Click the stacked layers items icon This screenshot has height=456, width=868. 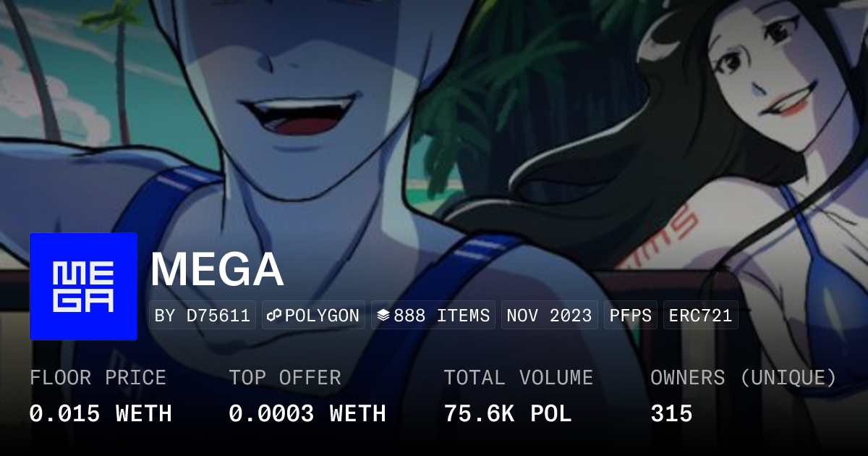tap(383, 316)
